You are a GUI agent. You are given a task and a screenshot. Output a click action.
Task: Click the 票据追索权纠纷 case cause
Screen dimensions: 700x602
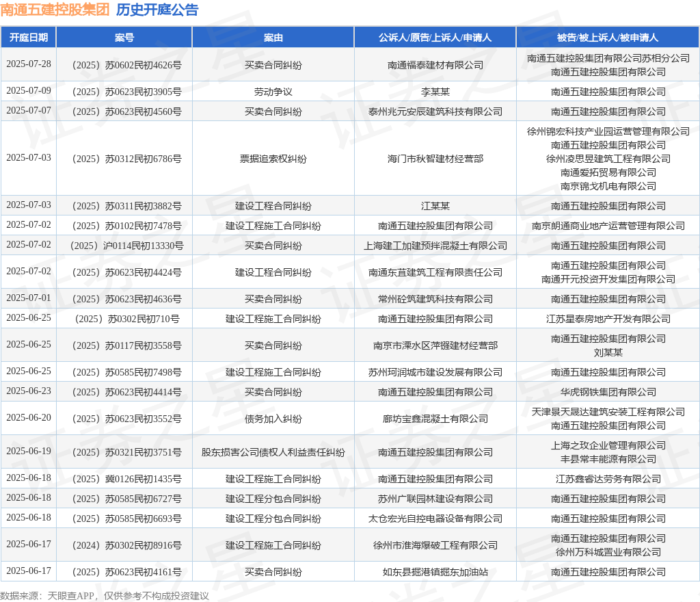tap(273, 159)
